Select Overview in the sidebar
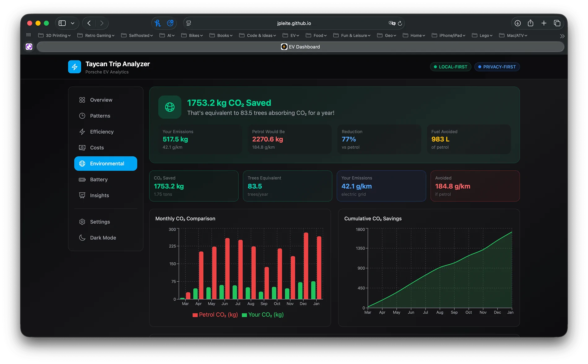Image resolution: width=588 pixels, height=364 pixels. [x=101, y=100]
